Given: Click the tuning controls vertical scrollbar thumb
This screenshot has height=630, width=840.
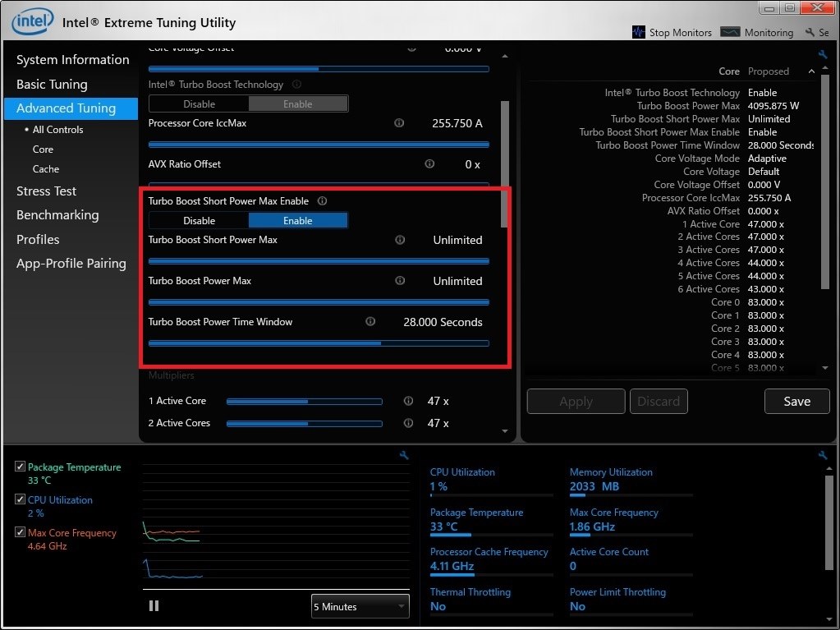Looking at the screenshot, I should tap(505, 163).
